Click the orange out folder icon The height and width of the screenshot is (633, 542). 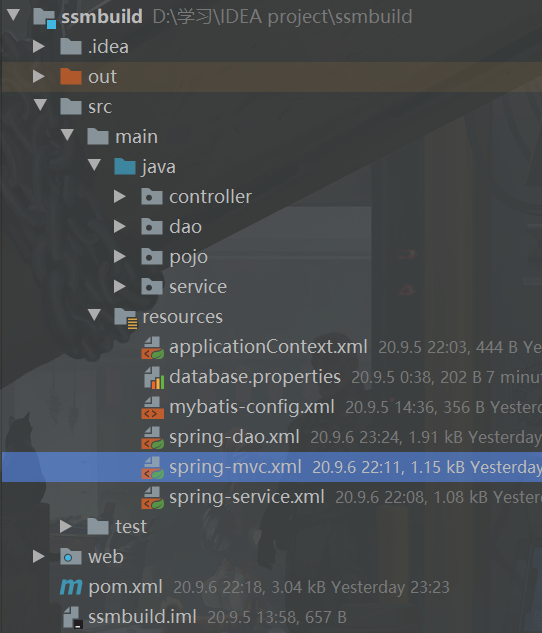tap(71, 76)
